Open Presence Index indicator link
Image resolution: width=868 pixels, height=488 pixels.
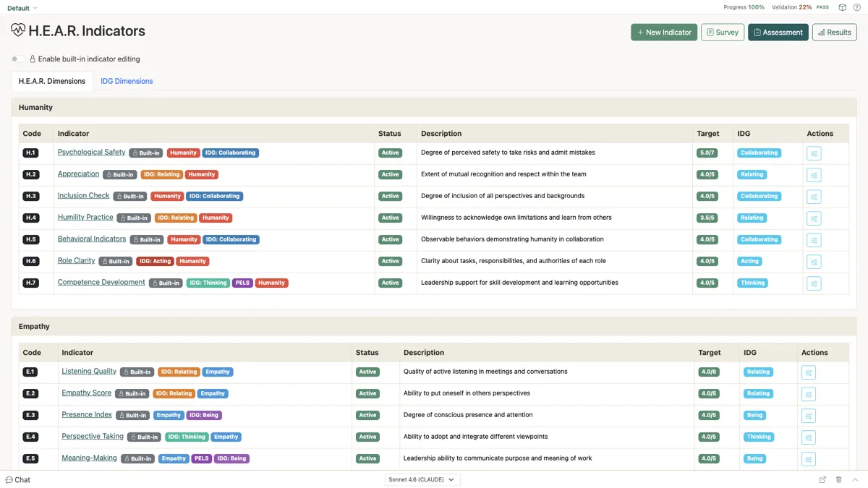pyautogui.click(x=87, y=414)
